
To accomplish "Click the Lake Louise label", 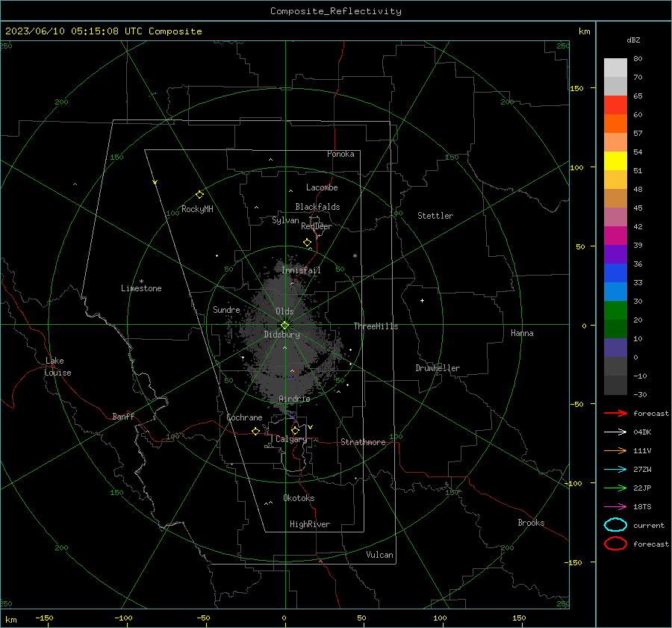I will click(57, 367).
